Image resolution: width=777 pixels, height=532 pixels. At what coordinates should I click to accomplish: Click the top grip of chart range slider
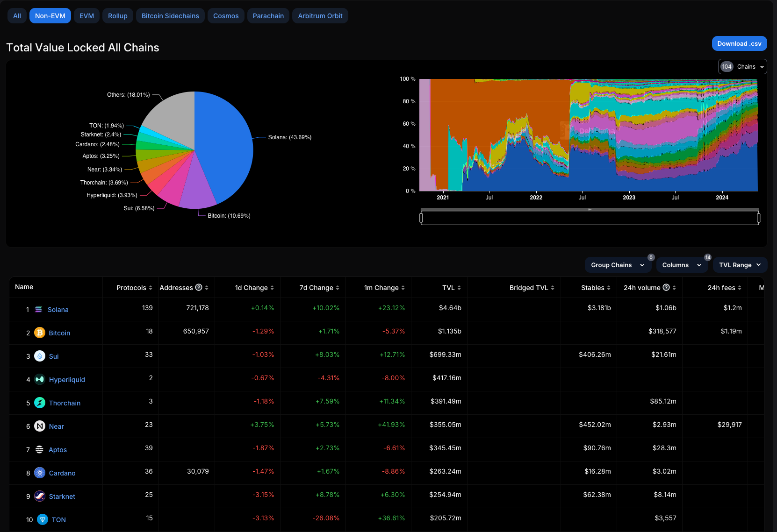point(590,210)
